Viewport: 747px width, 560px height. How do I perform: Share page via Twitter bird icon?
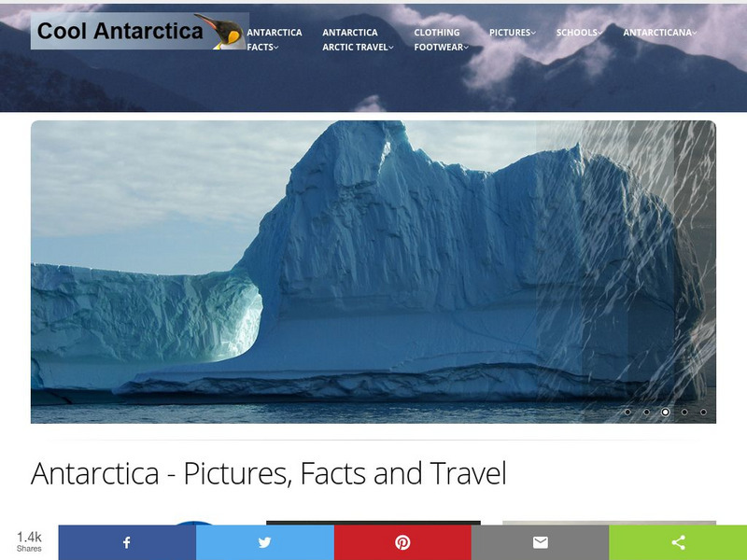pyautogui.click(x=265, y=542)
